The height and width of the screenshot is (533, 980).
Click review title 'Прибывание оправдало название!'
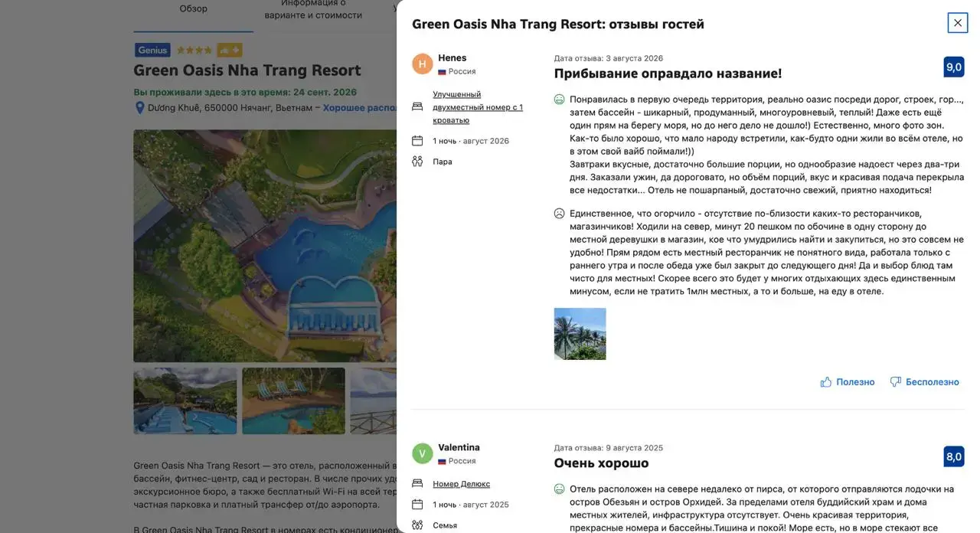click(668, 74)
